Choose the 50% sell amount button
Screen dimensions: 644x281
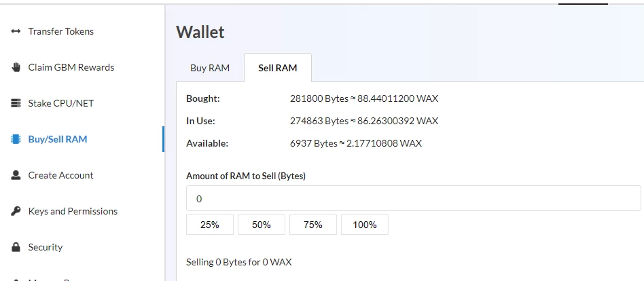tap(262, 225)
